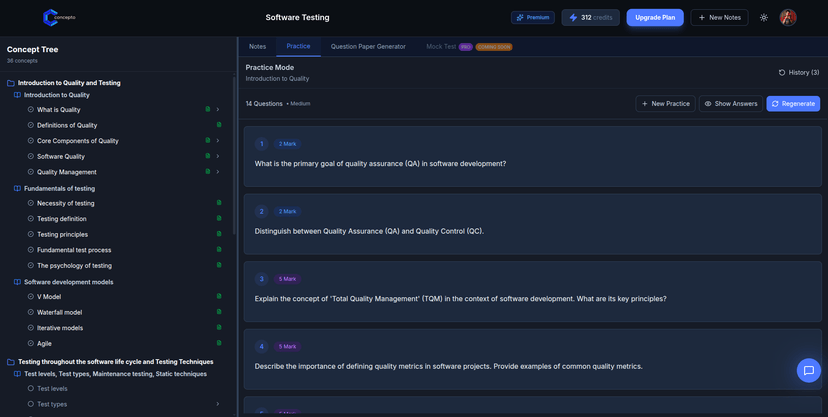Collapse Introduction to Quality and Testing folder
Viewport: 828px width, 417px height.
[11, 83]
